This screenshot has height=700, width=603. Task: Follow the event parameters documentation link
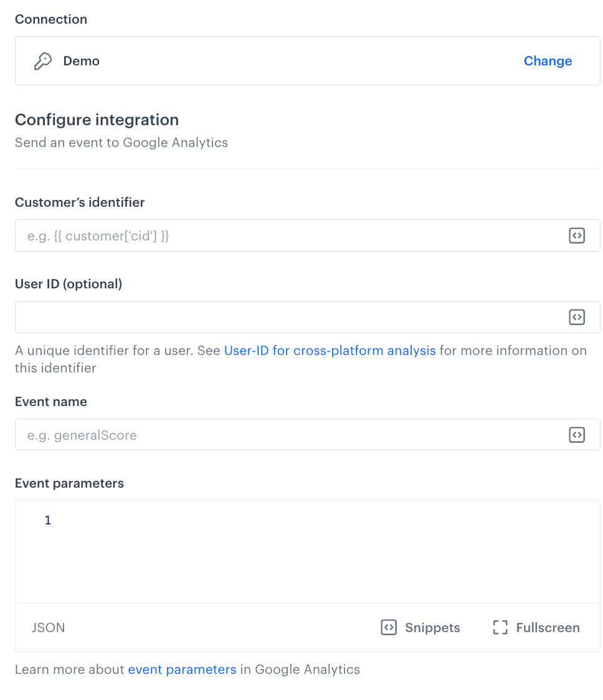[182, 669]
